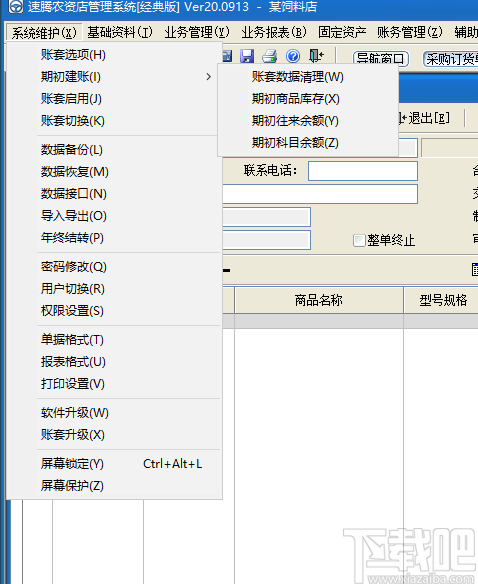478x584 pixels.
Task: Click the blue floppy-disk save icon
Action: coord(247,56)
